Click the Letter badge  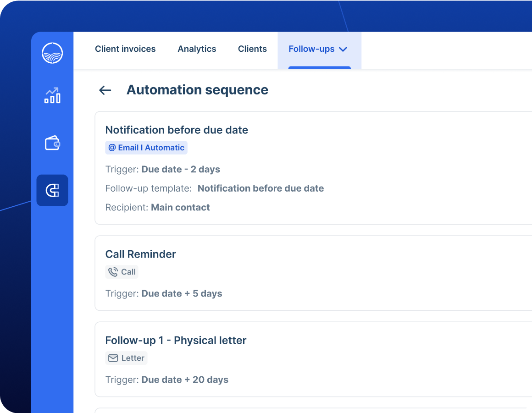[126, 358]
